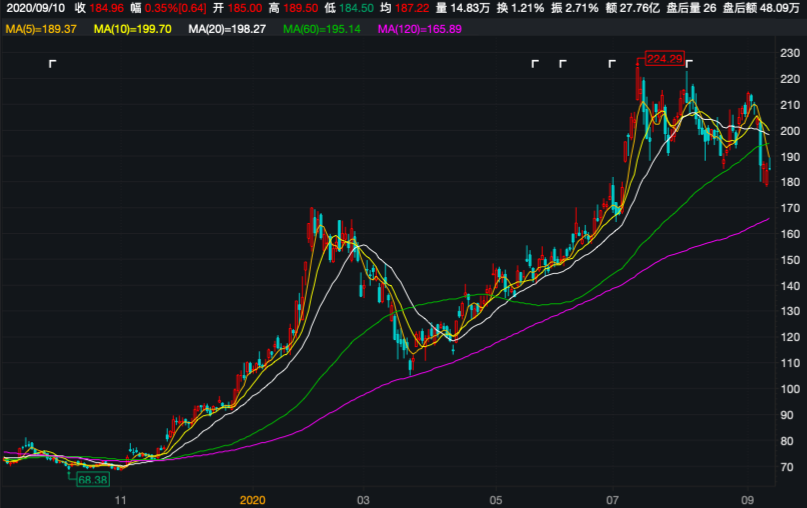Click the 07 month label on time axis
This screenshot has height=508, width=807.
[612, 498]
